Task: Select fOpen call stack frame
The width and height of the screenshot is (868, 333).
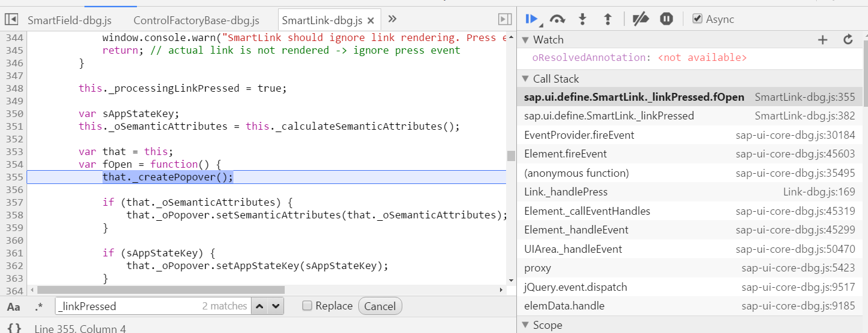Action: [689, 97]
